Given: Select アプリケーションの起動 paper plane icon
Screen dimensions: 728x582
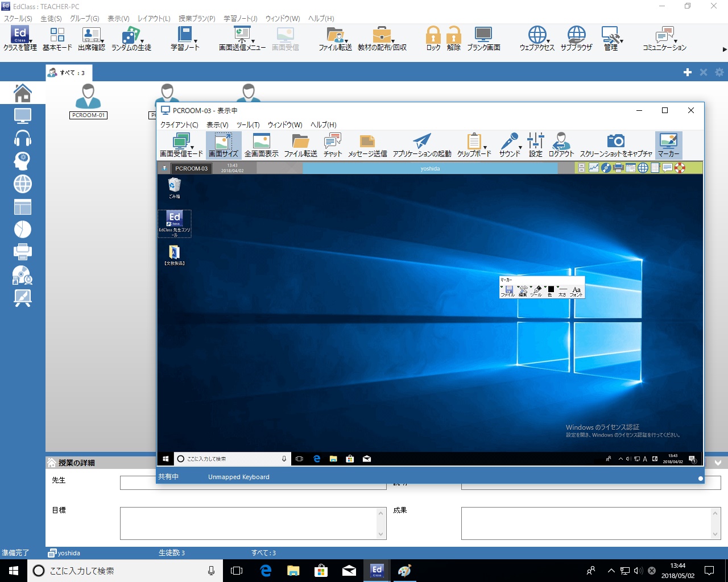Looking at the screenshot, I should 421,145.
